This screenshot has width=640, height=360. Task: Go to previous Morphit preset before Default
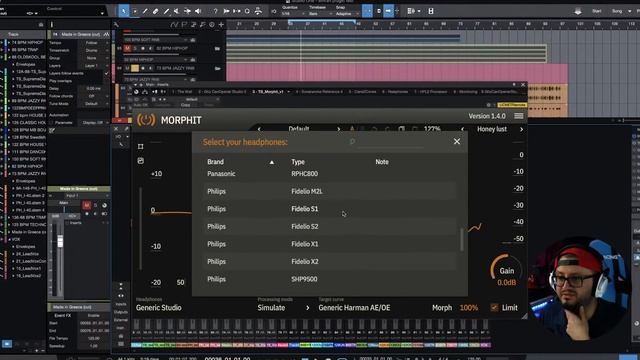pyautogui.click(x=259, y=129)
